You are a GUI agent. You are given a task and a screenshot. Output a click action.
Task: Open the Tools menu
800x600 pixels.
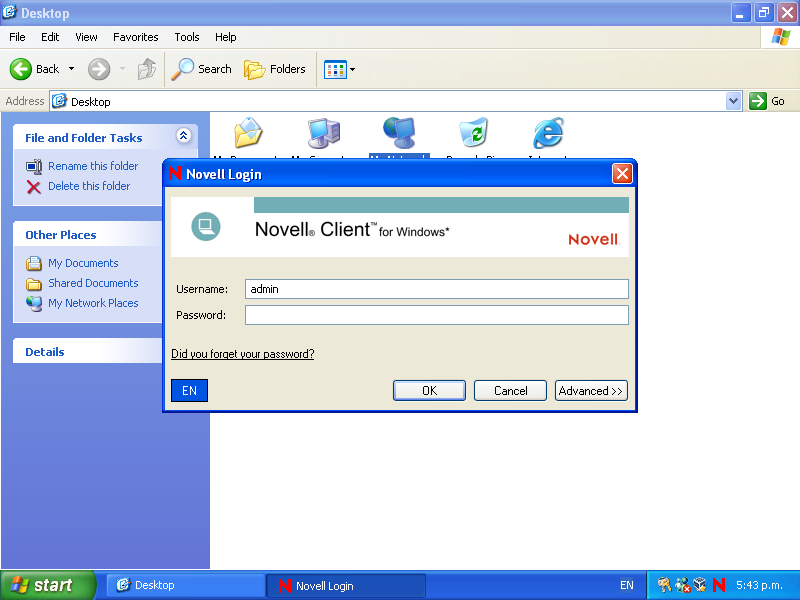pos(187,37)
